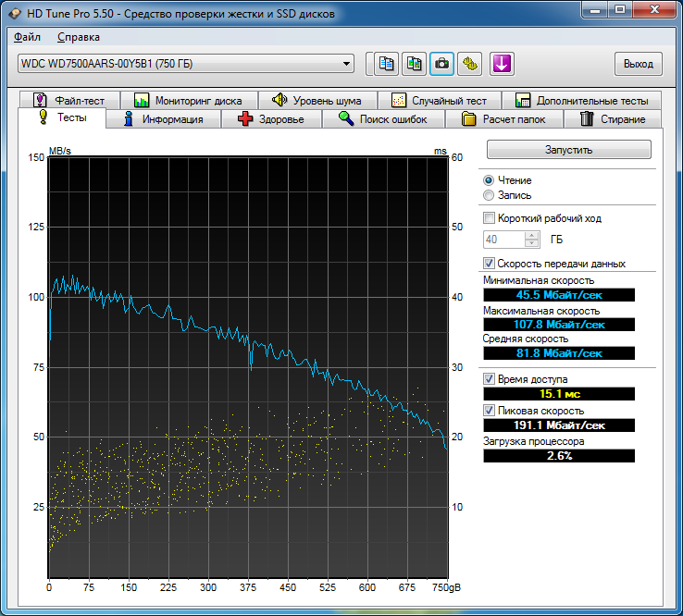Click the Выход button
The width and height of the screenshot is (683, 616).
pyautogui.click(x=639, y=64)
